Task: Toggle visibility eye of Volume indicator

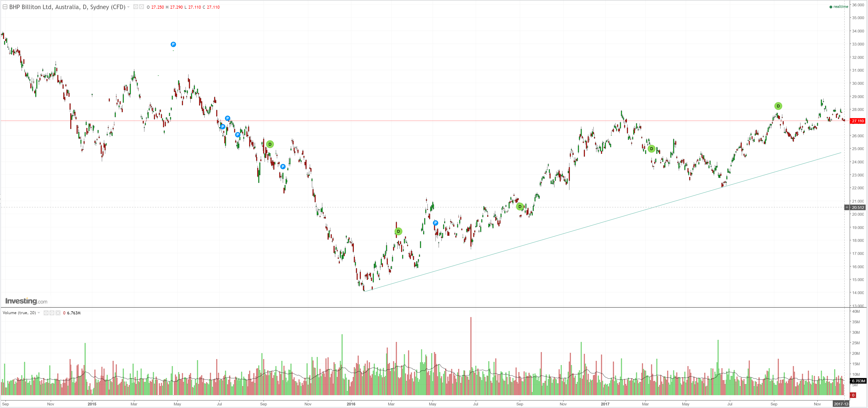Action: [46, 313]
